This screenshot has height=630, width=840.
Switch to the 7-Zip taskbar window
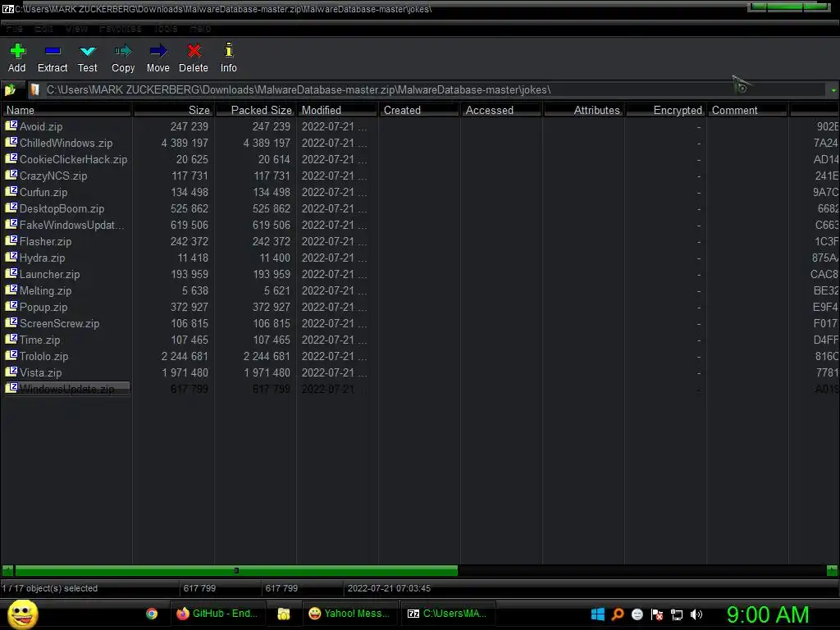(x=448, y=614)
